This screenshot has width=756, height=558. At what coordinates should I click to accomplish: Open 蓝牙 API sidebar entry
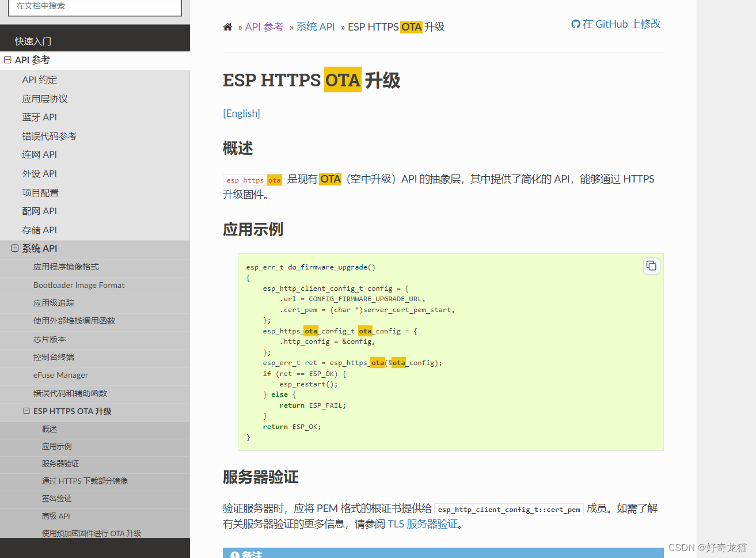point(40,117)
